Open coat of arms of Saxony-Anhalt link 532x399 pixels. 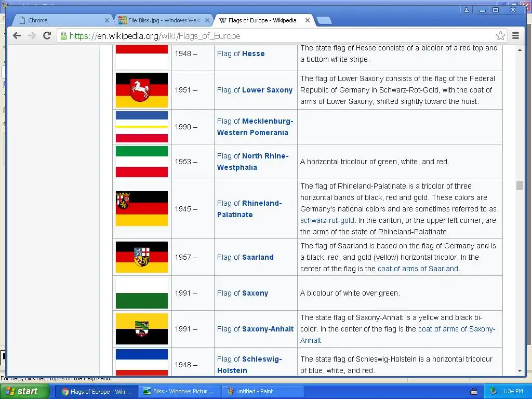click(457, 329)
